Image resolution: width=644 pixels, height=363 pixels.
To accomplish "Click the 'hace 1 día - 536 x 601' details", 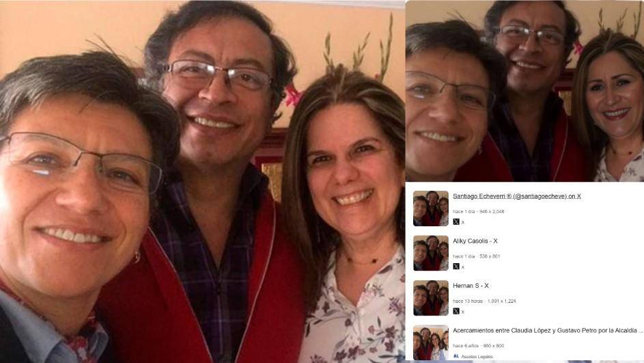I will [477, 256].
